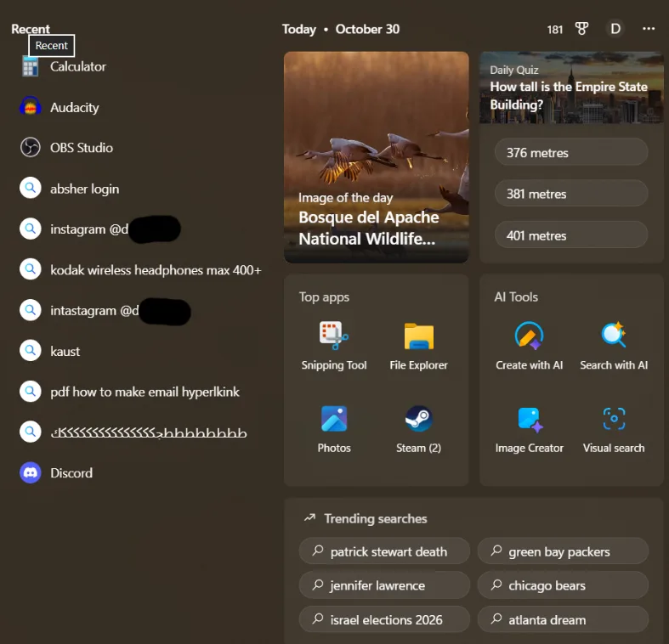The image size is (669, 644).
Task: Click search icon beside pdf email hyperlkink query
Action: (31, 391)
